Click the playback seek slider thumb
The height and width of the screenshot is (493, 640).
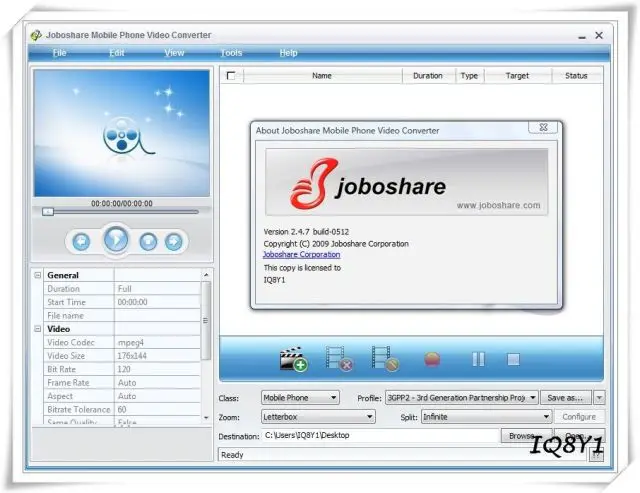[48, 212]
